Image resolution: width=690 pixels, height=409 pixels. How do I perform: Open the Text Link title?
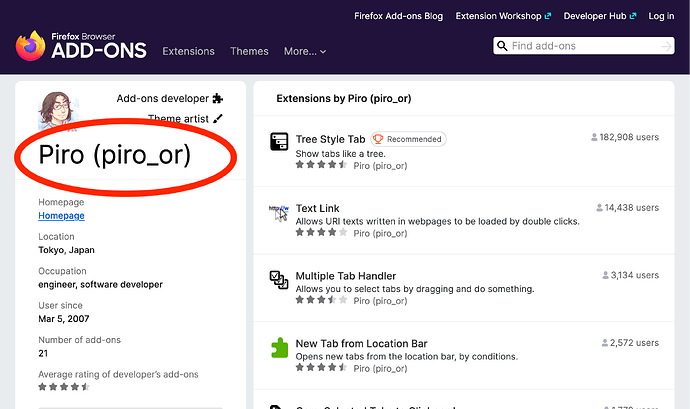pos(317,208)
